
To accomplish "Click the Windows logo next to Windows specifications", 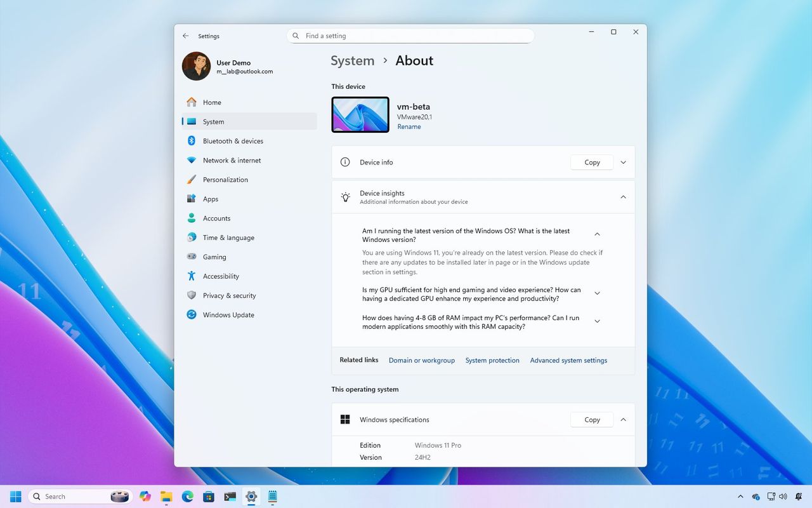I will pos(345,419).
